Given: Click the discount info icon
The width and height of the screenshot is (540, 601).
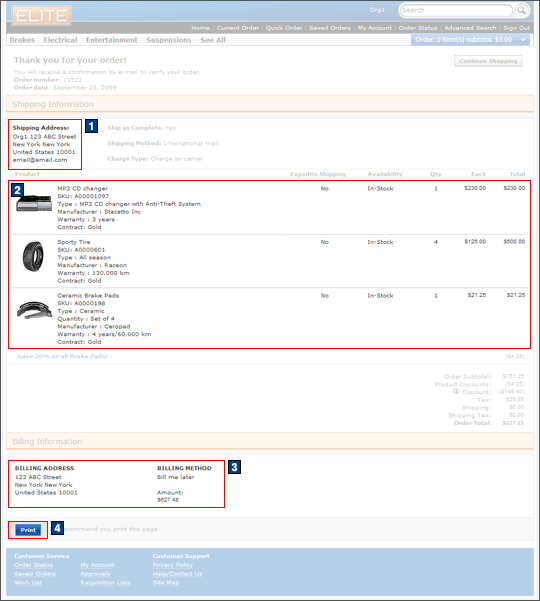Looking at the screenshot, I should click(x=456, y=391).
